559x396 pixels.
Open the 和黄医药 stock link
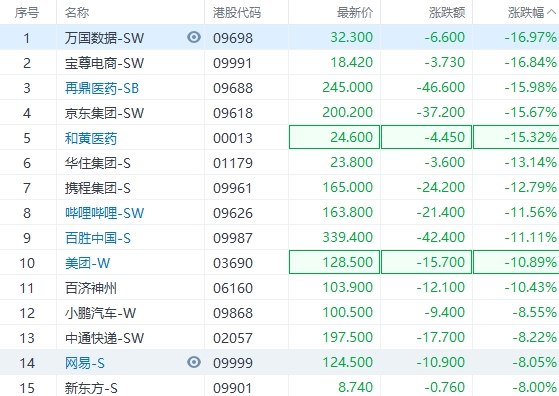pyautogui.click(x=91, y=138)
